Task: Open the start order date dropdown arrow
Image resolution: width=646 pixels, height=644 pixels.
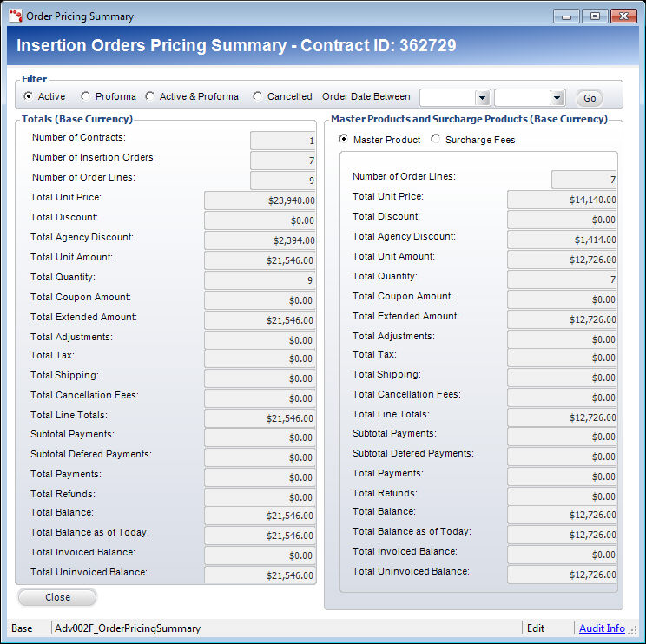Action: coord(483,98)
